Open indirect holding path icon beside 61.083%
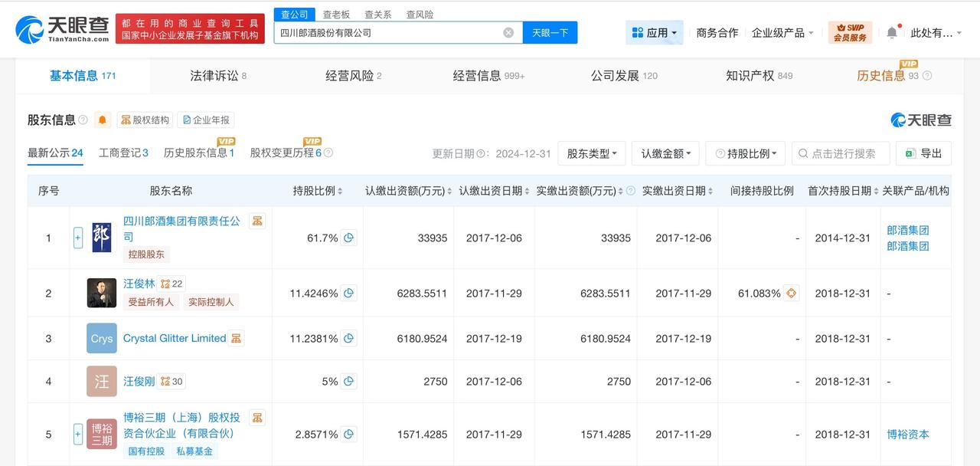 pos(792,293)
